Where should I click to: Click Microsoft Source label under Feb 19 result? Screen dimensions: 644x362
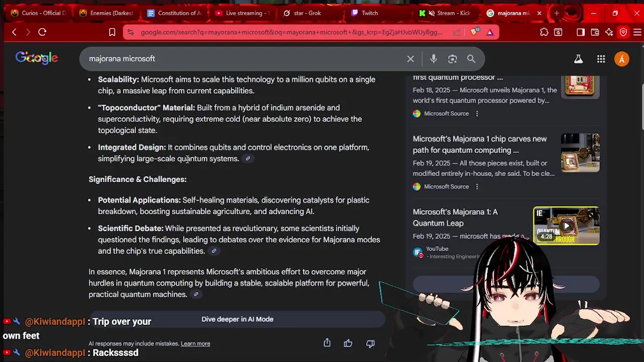click(x=446, y=187)
